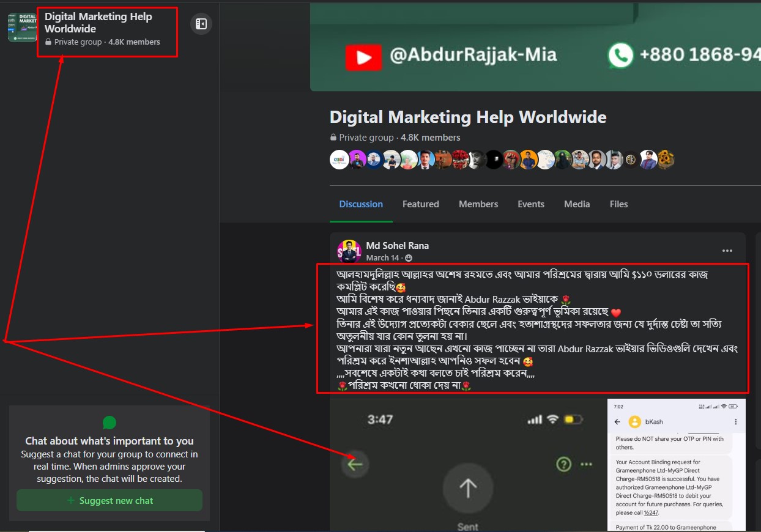The image size is (761, 532).
Task: Click the @AbdurRajjak-Mia text on the cover
Action: pos(473,55)
